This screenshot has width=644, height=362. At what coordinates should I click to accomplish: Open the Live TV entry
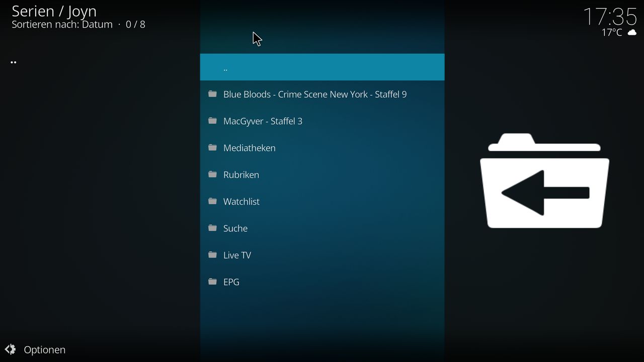pos(322,255)
